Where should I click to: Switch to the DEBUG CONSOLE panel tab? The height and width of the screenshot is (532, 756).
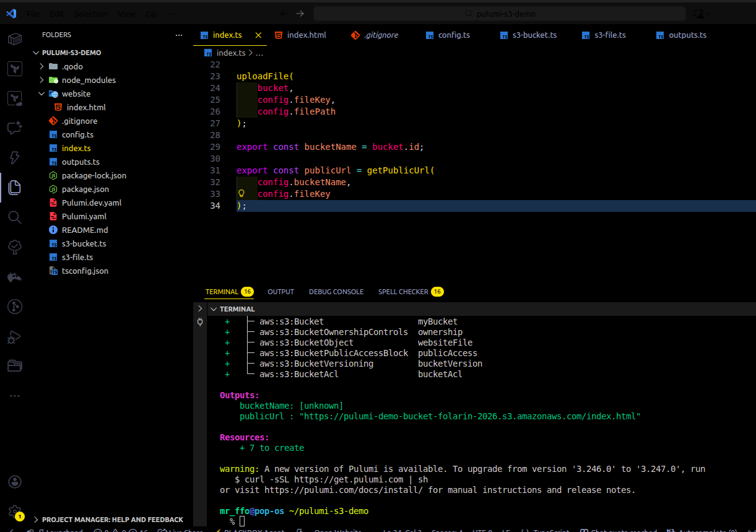[336, 292]
